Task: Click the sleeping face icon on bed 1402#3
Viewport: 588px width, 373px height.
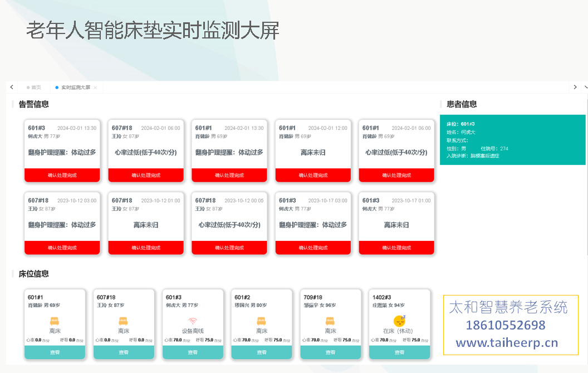Action: tap(399, 321)
